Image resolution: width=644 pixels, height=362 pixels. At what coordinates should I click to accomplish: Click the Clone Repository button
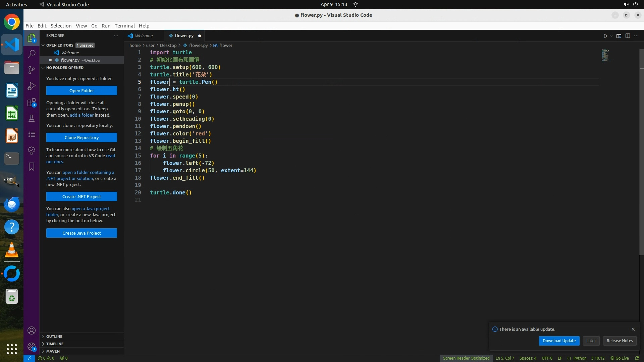82,137
